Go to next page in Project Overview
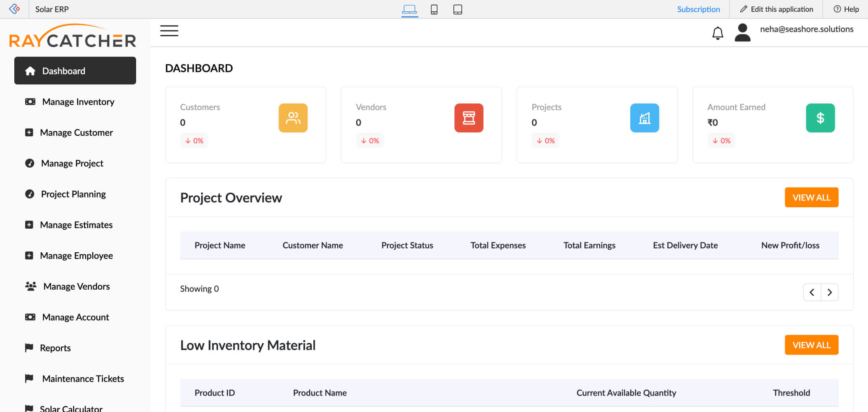This screenshot has width=868, height=412. (x=829, y=292)
